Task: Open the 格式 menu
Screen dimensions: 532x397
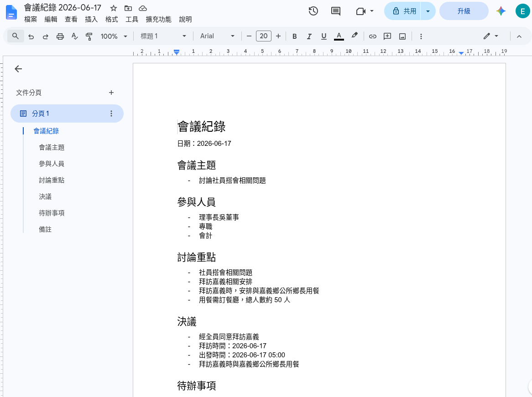Action: click(112, 19)
